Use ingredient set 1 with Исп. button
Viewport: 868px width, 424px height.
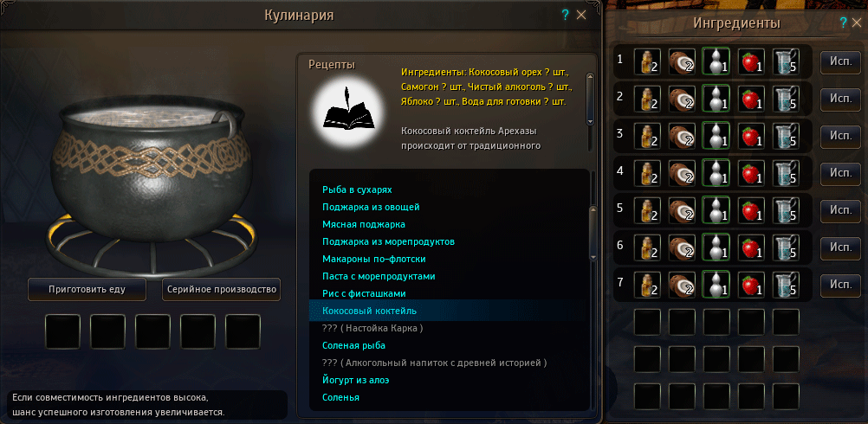coord(840,61)
